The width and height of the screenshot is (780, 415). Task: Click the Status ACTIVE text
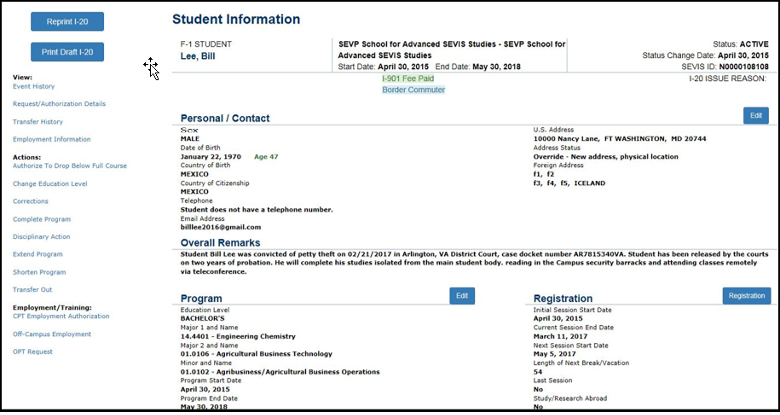(x=741, y=44)
